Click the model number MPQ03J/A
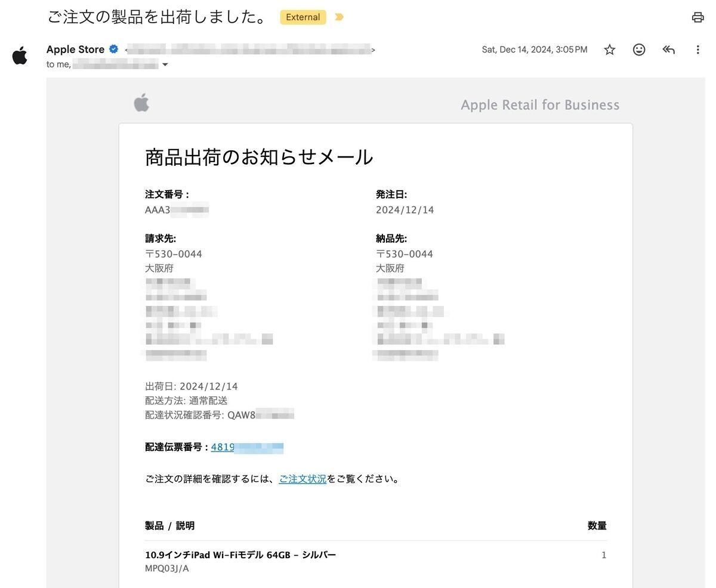The height and width of the screenshot is (588, 716). 167,568
